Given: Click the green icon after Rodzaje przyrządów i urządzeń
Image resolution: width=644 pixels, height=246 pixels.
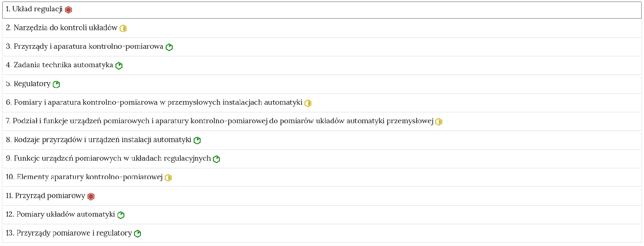Looking at the screenshot, I should pyautogui.click(x=197, y=141).
